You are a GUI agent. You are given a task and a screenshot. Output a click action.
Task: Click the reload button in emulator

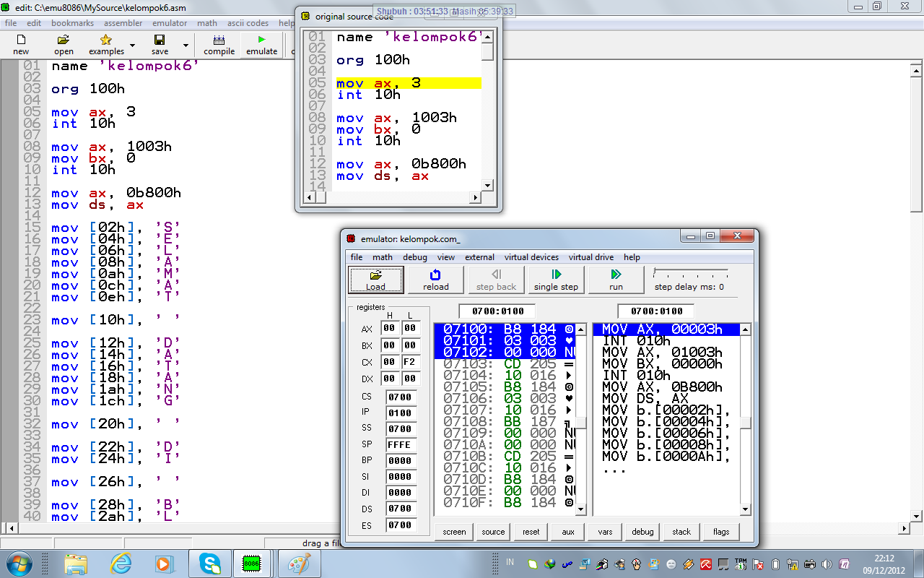(435, 280)
